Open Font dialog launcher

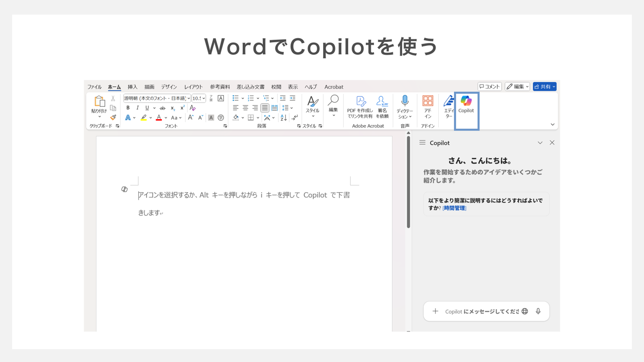point(225,126)
